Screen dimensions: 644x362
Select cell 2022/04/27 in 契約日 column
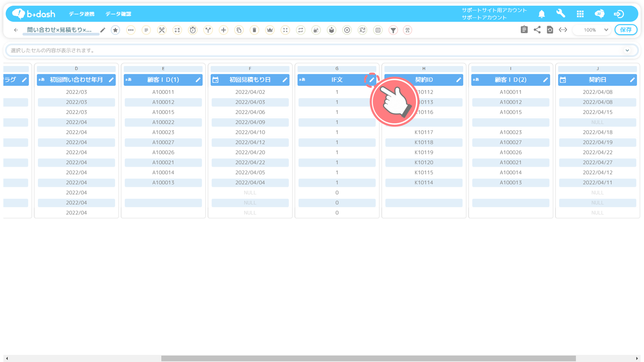[598, 162]
